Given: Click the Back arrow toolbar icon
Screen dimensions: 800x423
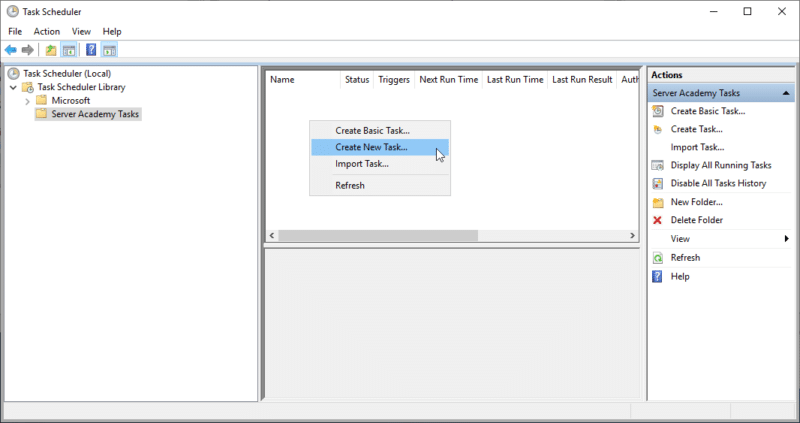Looking at the screenshot, I should coord(11,50).
